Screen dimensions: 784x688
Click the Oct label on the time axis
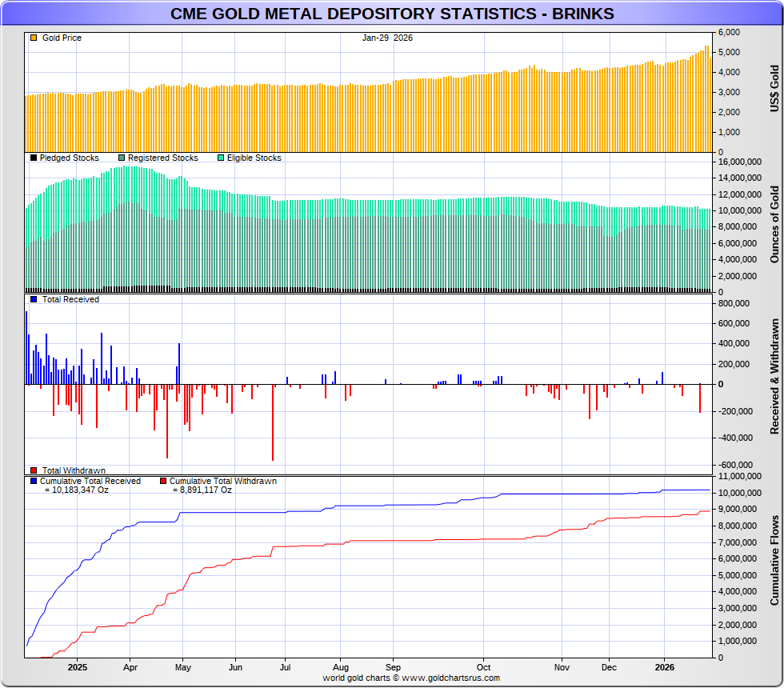tap(483, 666)
